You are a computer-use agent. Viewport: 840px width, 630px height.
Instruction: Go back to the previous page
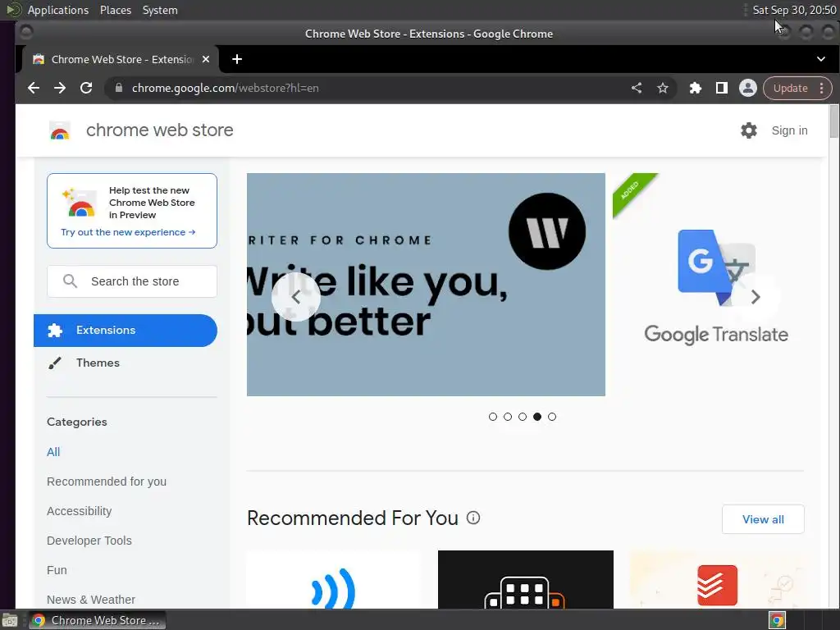[x=33, y=88]
